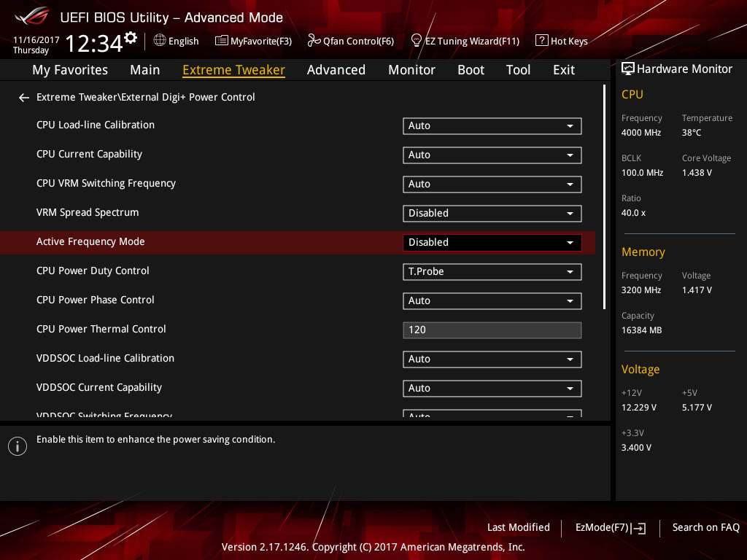
Task: Click the CPU temperature value 38°C
Action: click(692, 133)
